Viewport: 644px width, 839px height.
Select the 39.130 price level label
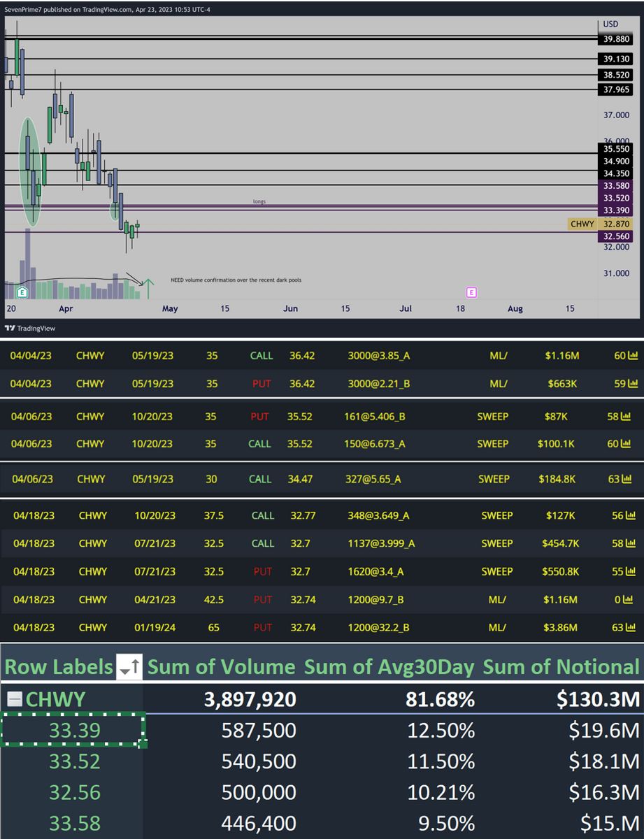(x=615, y=60)
